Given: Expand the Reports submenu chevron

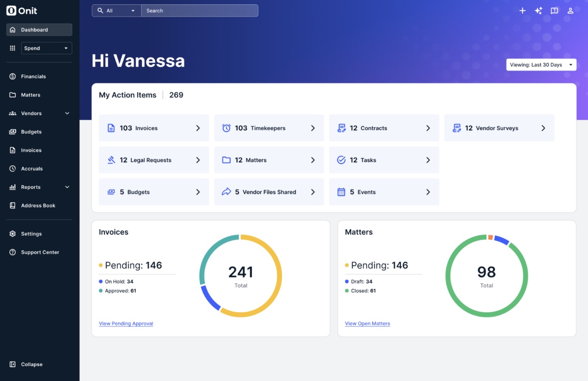Looking at the screenshot, I should click(x=67, y=187).
